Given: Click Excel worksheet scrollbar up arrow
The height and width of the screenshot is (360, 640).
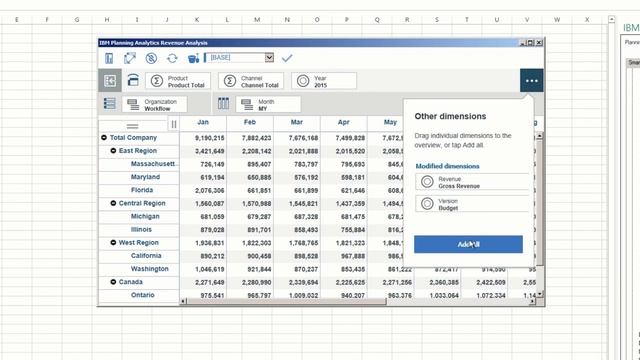Looking at the screenshot, I should pyautogui.click(x=611, y=19).
